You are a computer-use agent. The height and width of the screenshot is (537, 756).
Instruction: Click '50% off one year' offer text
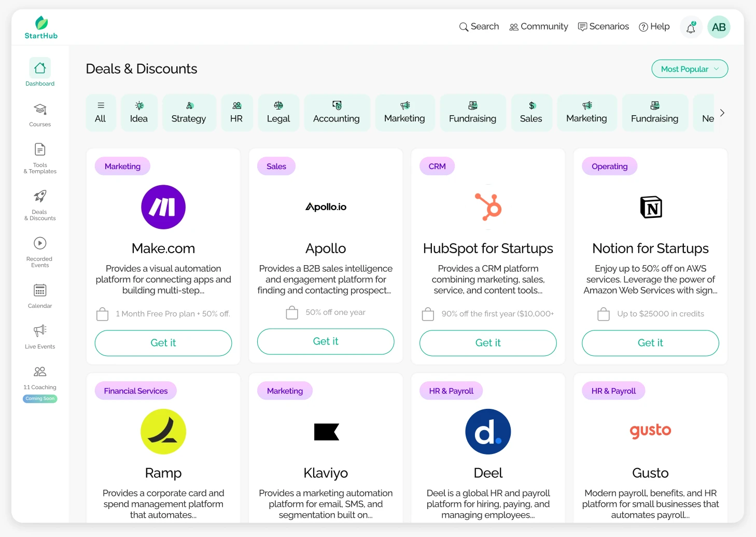pos(335,312)
